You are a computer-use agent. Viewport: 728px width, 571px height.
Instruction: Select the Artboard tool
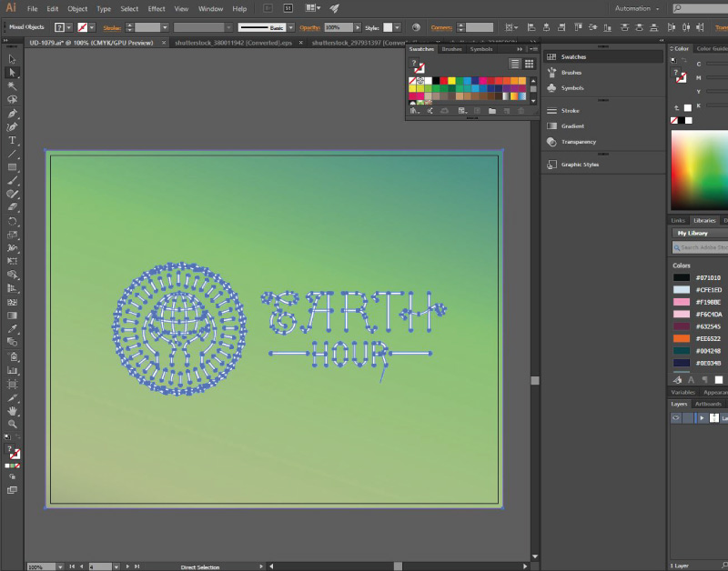[x=12, y=384]
